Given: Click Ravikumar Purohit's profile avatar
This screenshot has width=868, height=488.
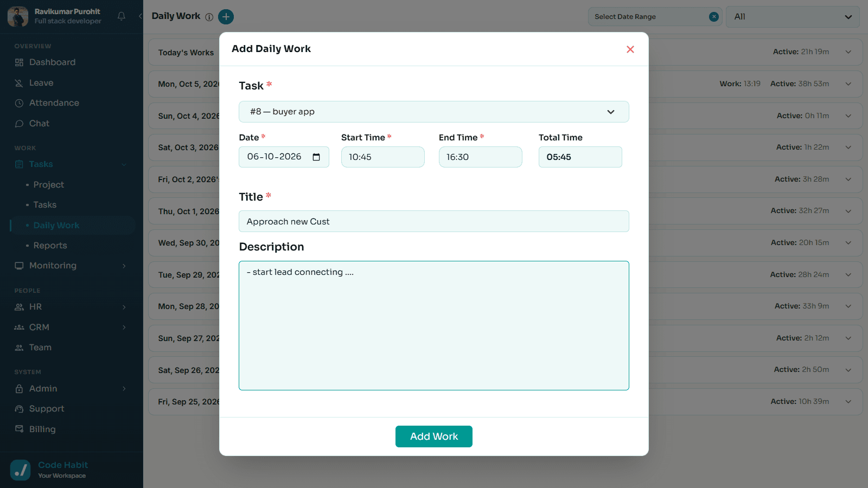Looking at the screenshot, I should click(x=18, y=16).
